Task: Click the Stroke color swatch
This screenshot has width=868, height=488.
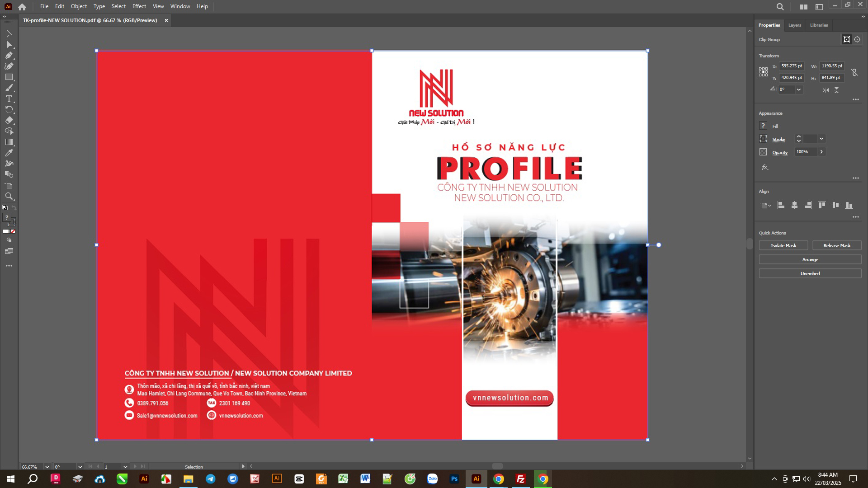Action: [x=763, y=139]
